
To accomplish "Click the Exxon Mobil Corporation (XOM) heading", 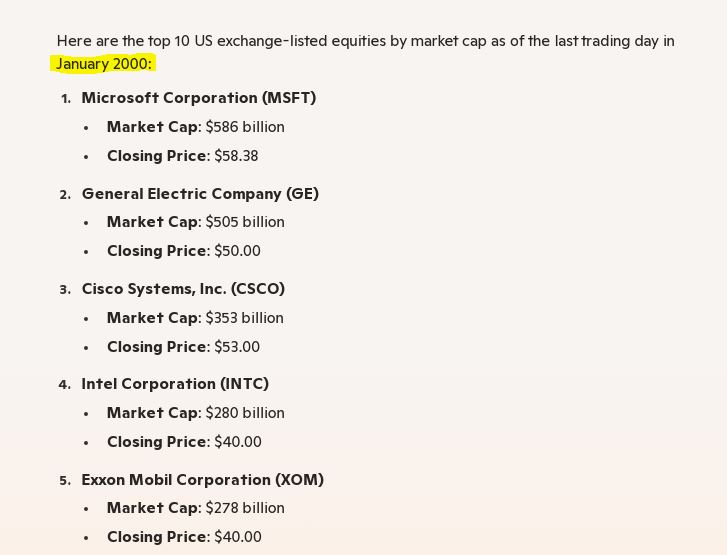I will (202, 480).
